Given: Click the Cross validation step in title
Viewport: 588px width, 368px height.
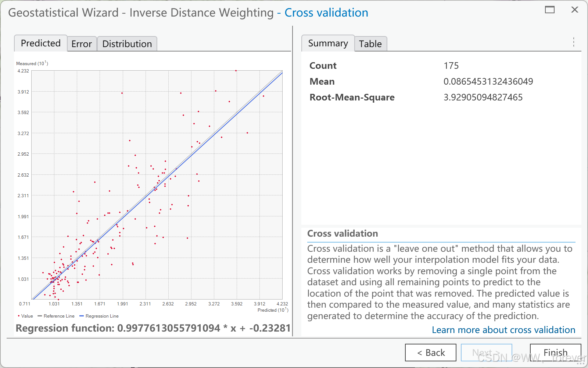Looking at the screenshot, I should (x=326, y=13).
